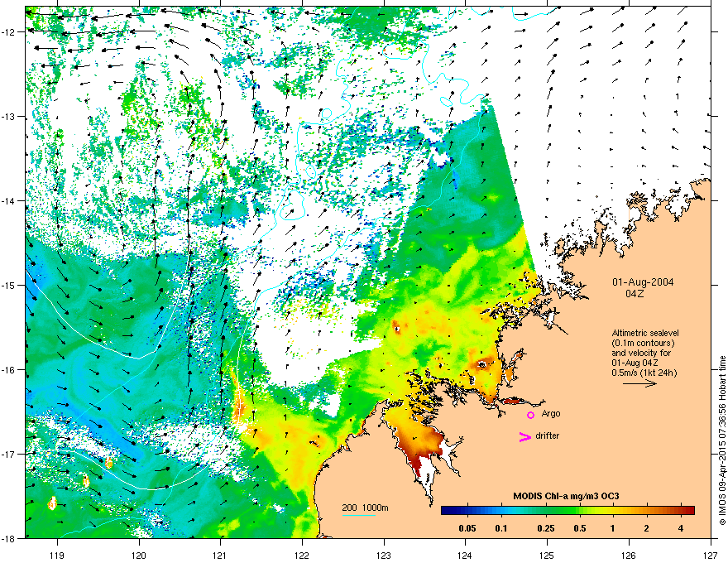Select the "Argo" legend label
The image size is (728, 563).
(x=551, y=413)
